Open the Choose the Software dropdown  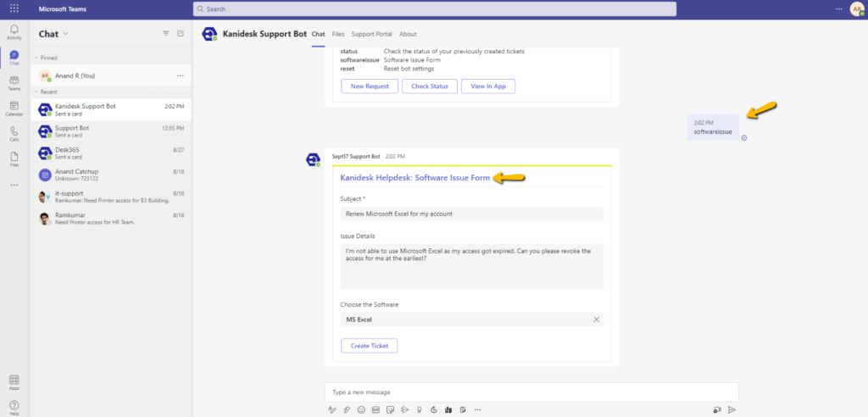coord(471,320)
